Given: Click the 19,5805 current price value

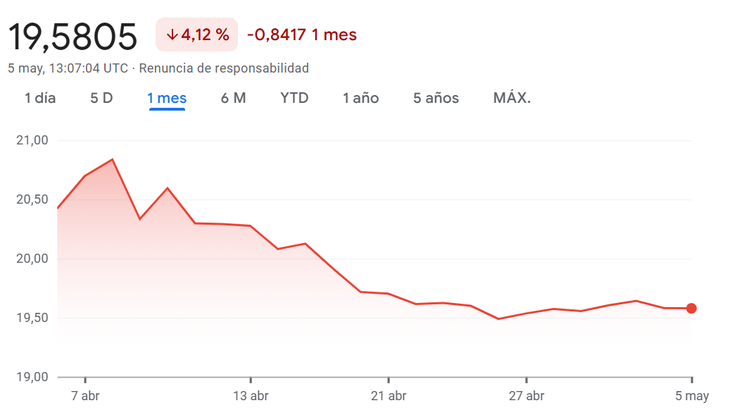Looking at the screenshot, I should click(x=73, y=36).
